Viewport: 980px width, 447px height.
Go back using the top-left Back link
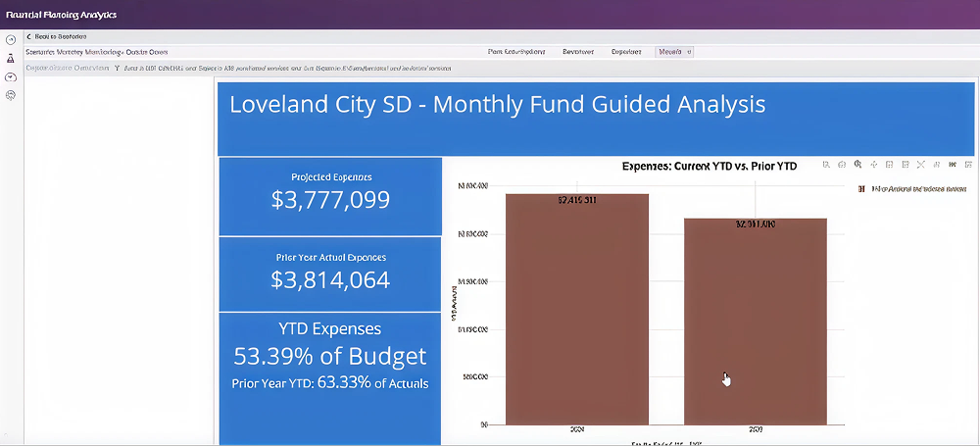(x=57, y=37)
